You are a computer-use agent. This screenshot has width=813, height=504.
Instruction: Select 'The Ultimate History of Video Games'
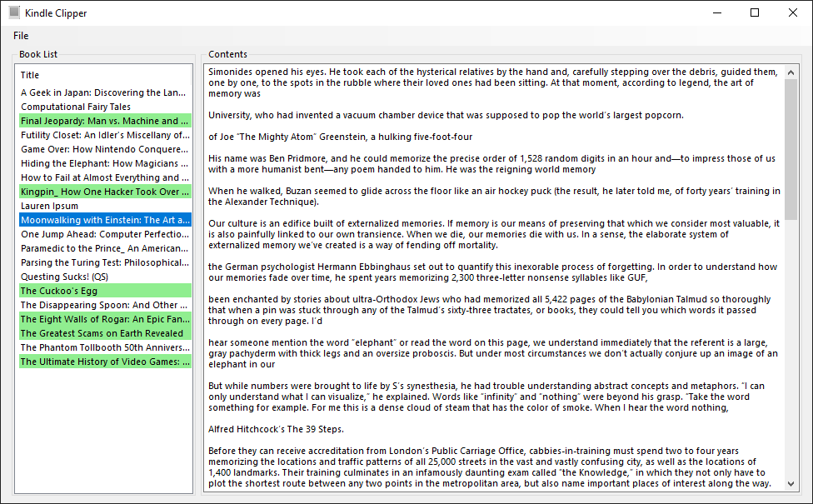[105, 362]
